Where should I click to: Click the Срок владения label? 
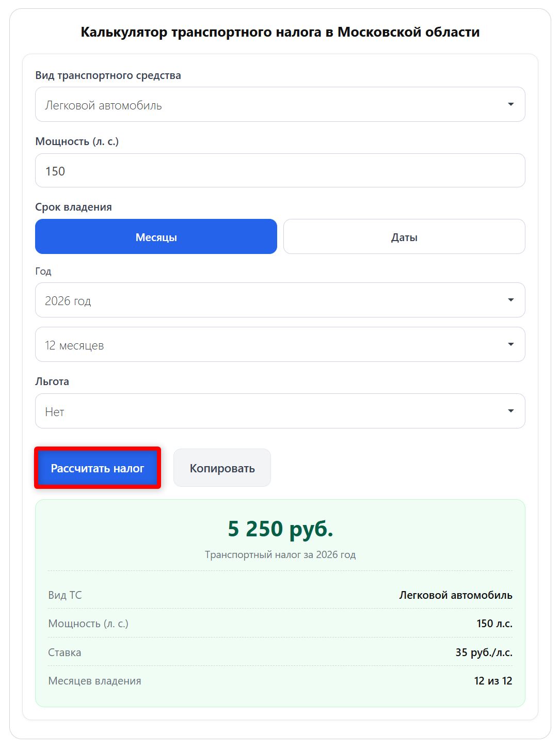pos(73,207)
